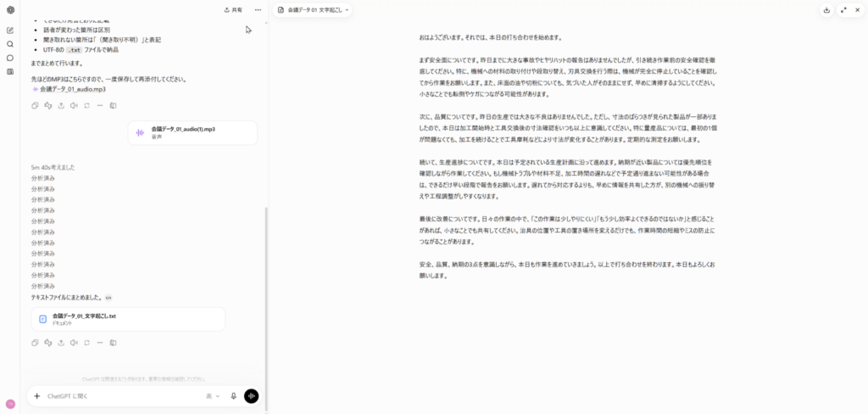Open the three-dot conversation options menu
Screen dimensions: 868x414
[258, 10]
